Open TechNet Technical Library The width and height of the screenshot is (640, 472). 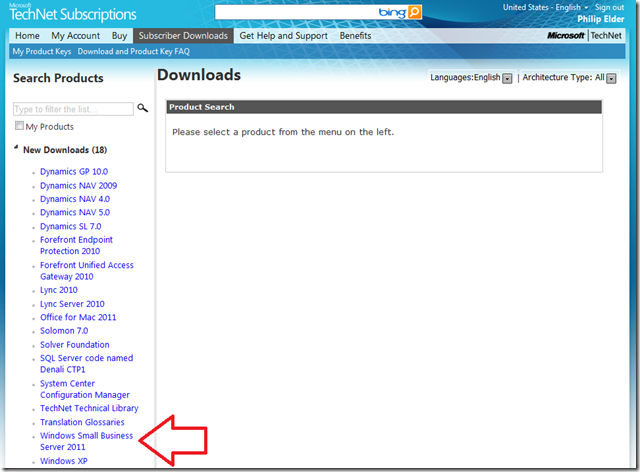click(x=89, y=408)
